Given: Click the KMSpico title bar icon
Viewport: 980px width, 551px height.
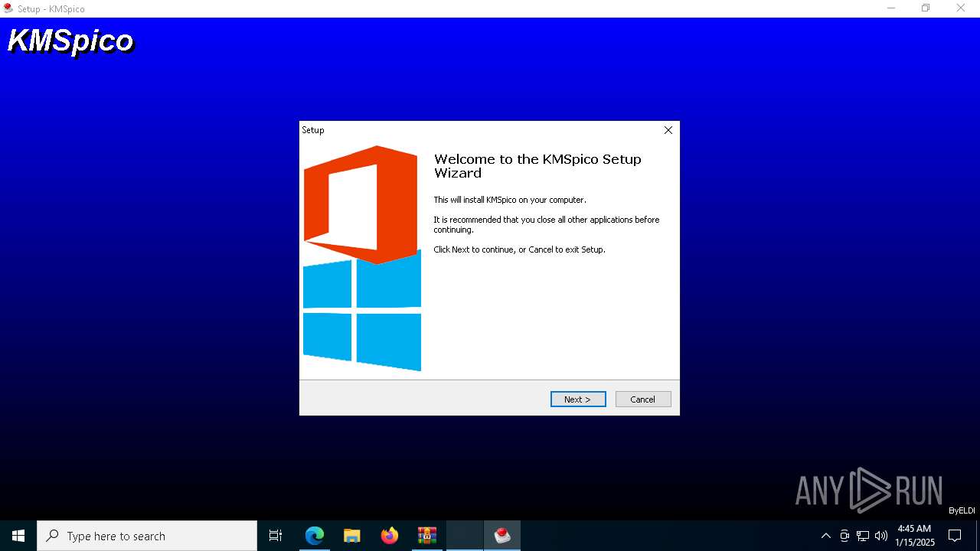Looking at the screenshot, I should 8,8.
